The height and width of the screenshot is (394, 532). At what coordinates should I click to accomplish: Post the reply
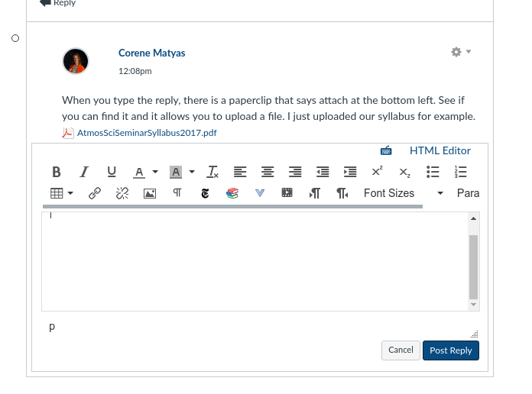451,350
